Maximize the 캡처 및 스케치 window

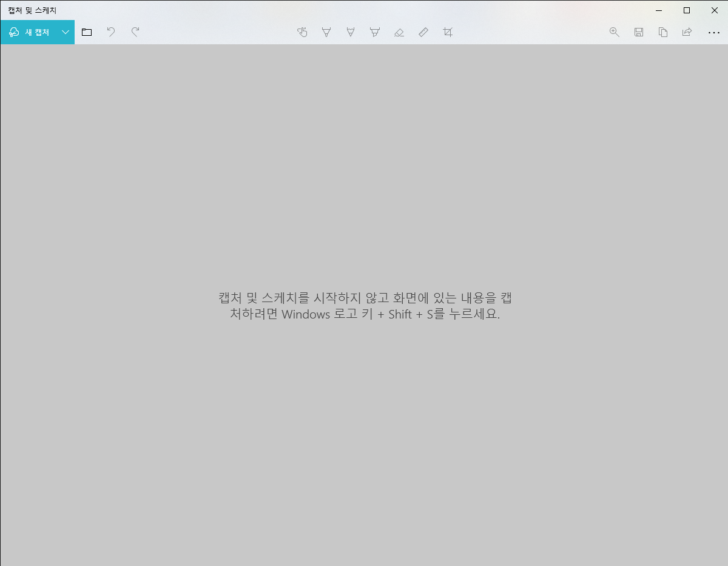click(x=687, y=10)
